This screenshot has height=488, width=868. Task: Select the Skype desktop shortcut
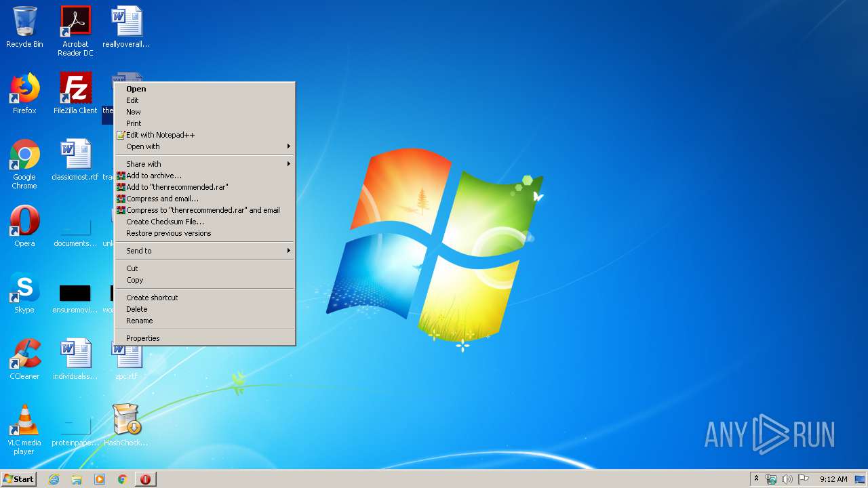point(24,293)
